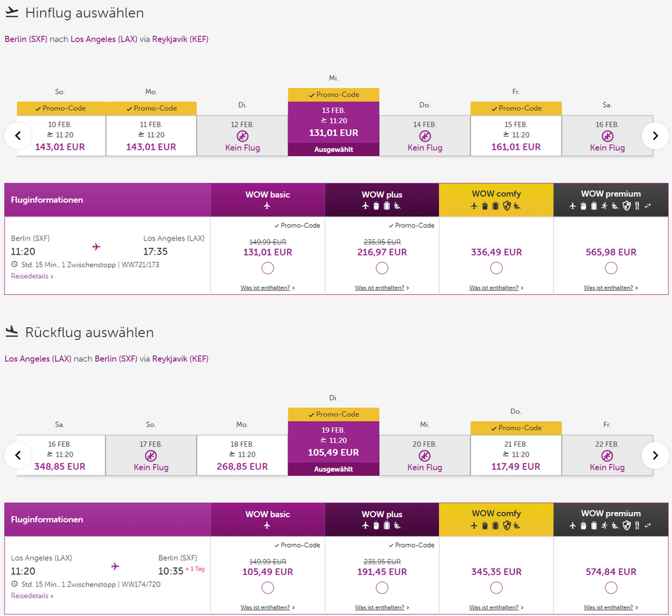The image size is (672, 616).
Task: Click previous-dates arrow in return date carousel
Action: pyautogui.click(x=18, y=455)
